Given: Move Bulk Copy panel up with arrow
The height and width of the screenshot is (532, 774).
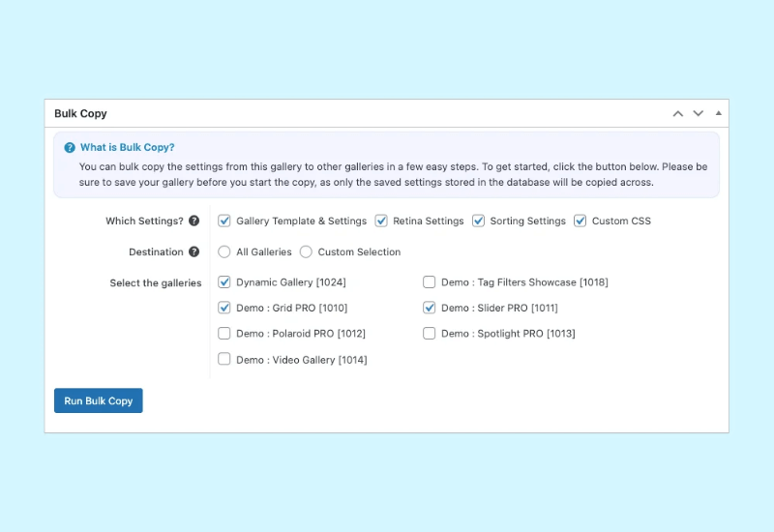Looking at the screenshot, I should click(x=678, y=113).
